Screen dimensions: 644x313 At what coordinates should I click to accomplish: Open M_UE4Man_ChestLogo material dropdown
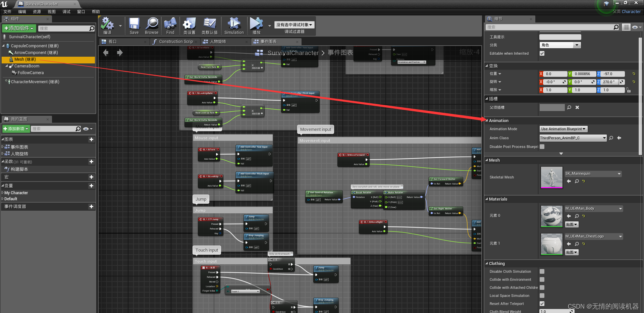[594, 236]
